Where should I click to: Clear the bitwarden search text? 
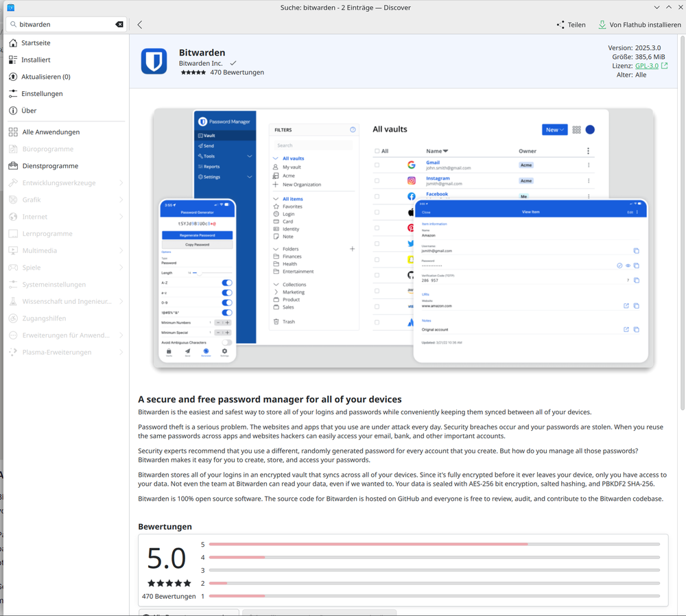(x=119, y=25)
